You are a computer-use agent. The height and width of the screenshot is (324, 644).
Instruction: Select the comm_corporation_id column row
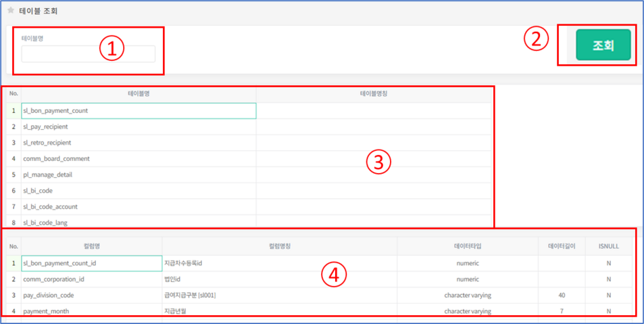[53, 279]
